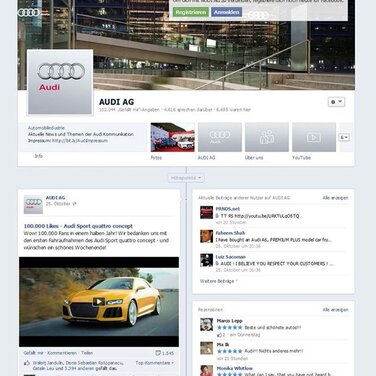376x376 pixels.
Task: Open the YouTube app tile
Action: pos(314,137)
